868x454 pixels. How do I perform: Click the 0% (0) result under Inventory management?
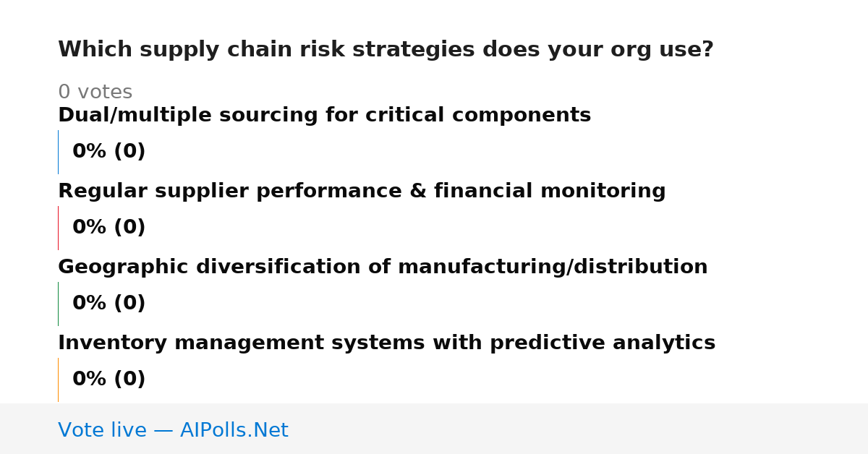(109, 380)
